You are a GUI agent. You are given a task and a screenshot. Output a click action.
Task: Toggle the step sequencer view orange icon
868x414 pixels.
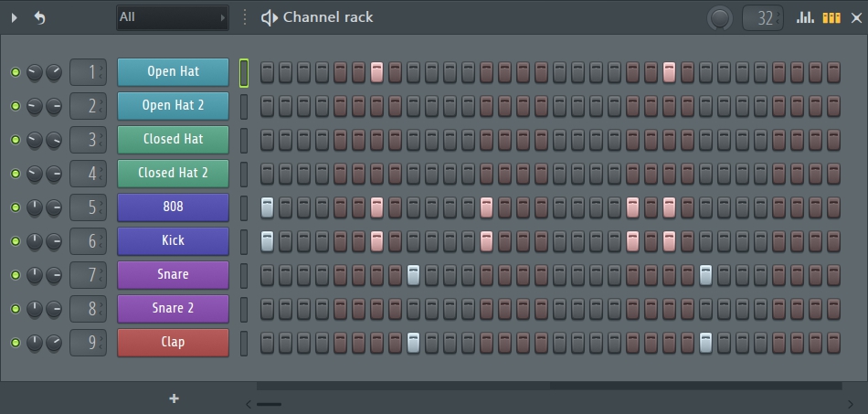pyautogui.click(x=831, y=17)
